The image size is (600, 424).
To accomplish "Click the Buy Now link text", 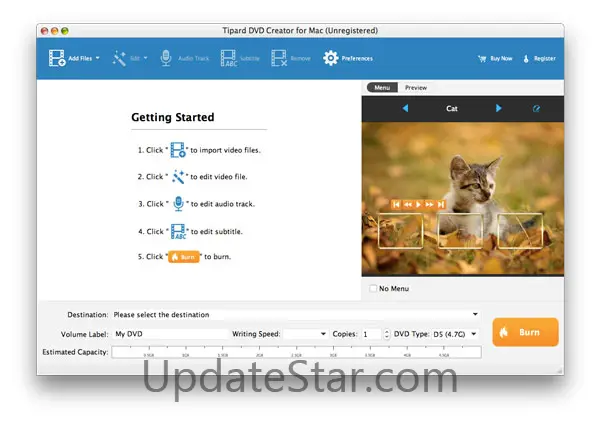I will 501,59.
